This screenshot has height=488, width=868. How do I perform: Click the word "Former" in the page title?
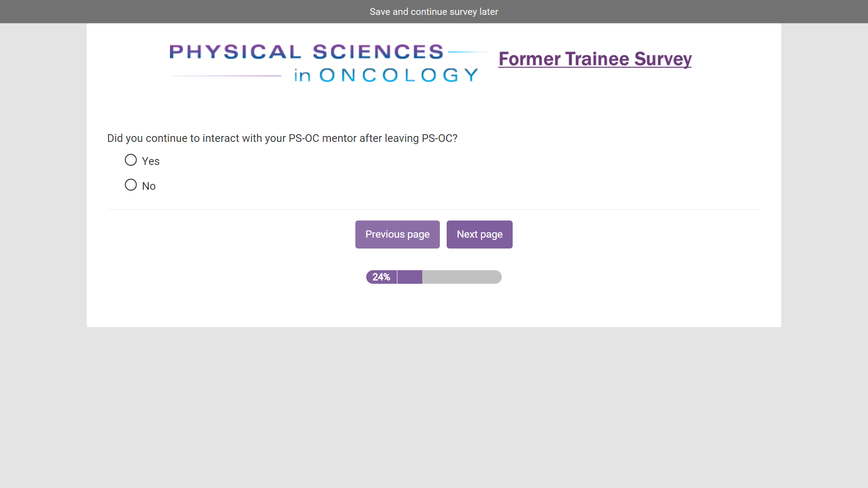pyautogui.click(x=529, y=59)
